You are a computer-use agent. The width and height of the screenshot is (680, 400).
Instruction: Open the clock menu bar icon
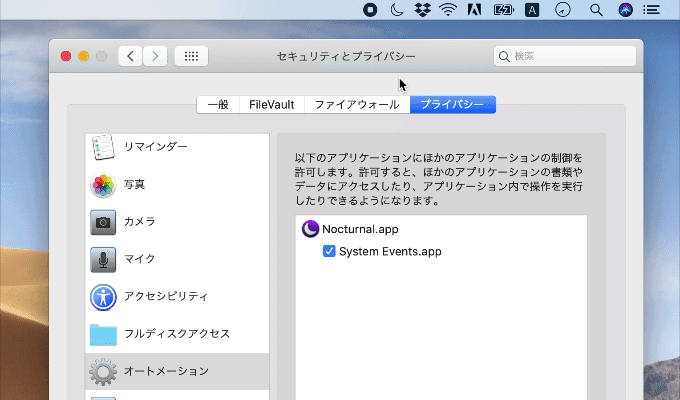click(x=563, y=10)
